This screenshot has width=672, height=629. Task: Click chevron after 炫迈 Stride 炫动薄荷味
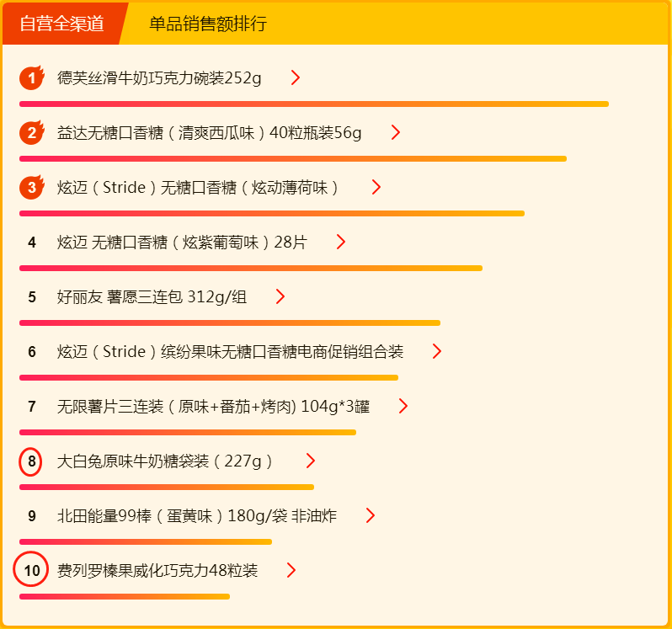tap(376, 188)
